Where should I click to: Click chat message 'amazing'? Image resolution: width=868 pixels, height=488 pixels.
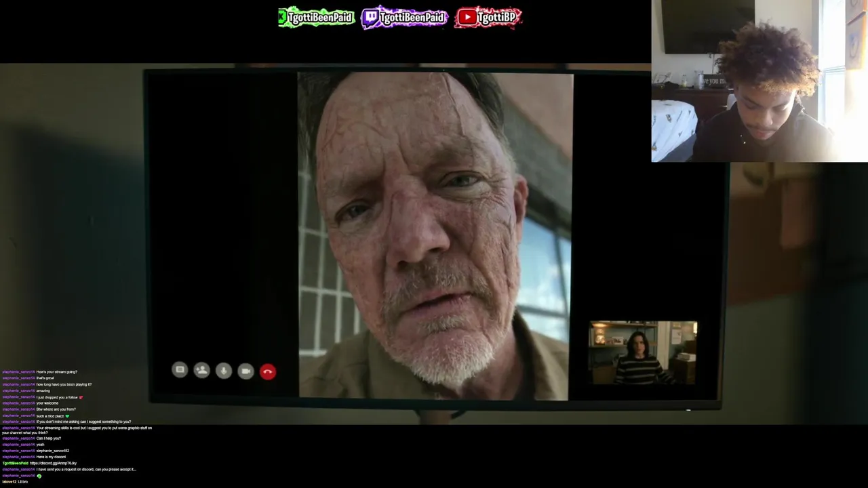pos(43,390)
